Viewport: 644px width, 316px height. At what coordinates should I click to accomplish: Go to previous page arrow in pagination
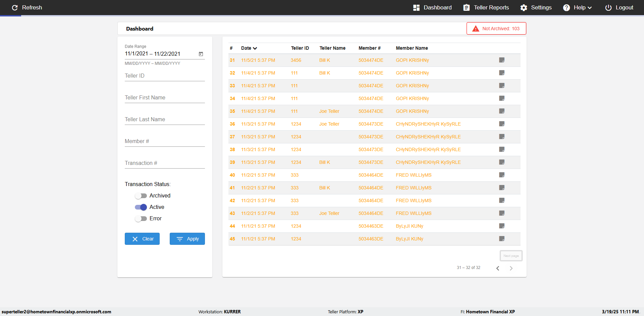(498, 268)
